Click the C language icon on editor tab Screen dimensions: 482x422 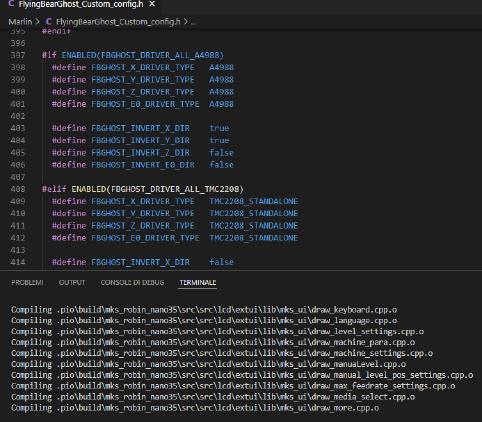tap(11, 4)
